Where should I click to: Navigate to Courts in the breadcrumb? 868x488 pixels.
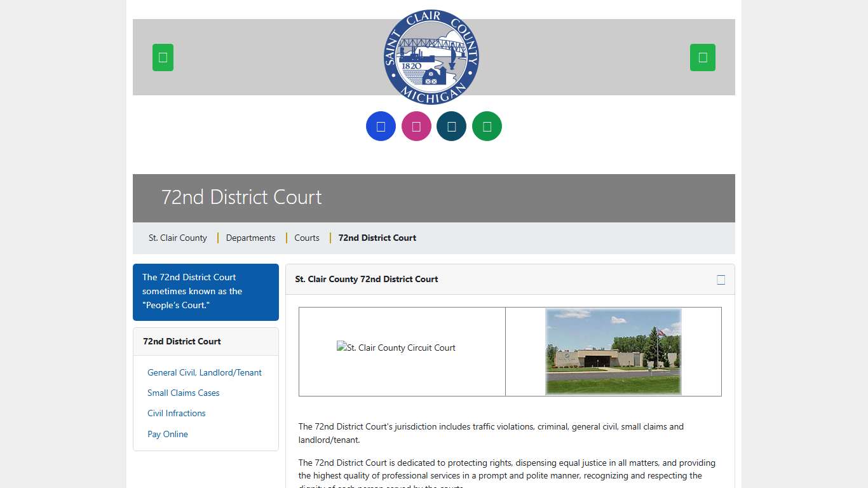click(307, 238)
